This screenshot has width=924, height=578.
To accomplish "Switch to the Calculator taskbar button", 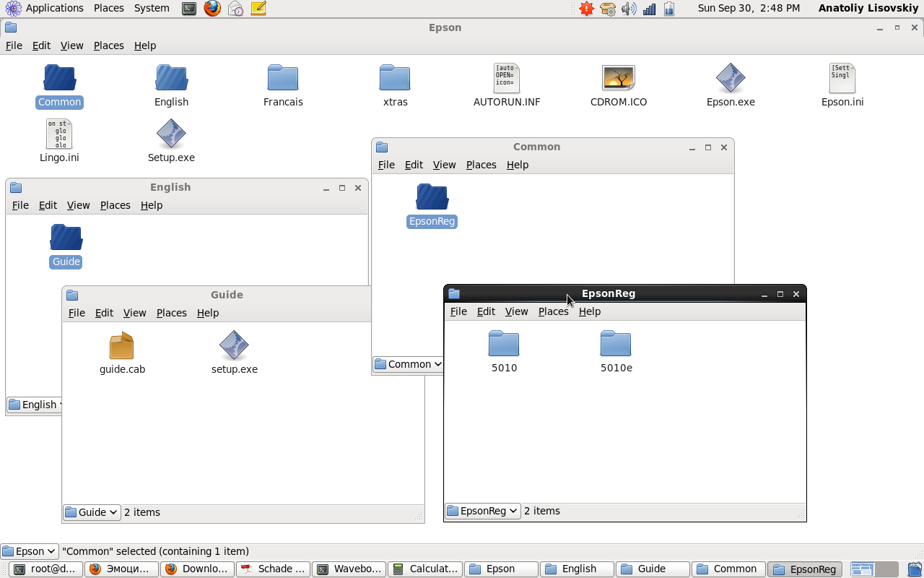I will (x=426, y=569).
